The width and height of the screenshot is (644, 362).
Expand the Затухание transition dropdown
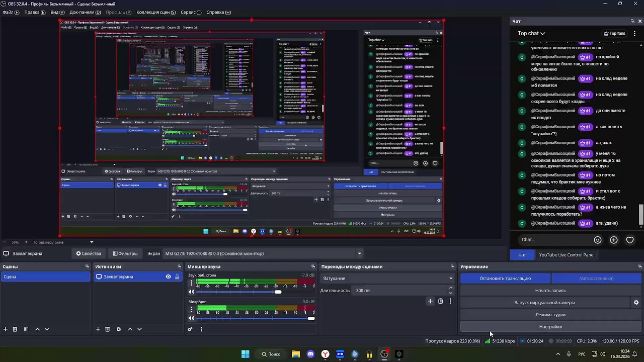point(387,279)
